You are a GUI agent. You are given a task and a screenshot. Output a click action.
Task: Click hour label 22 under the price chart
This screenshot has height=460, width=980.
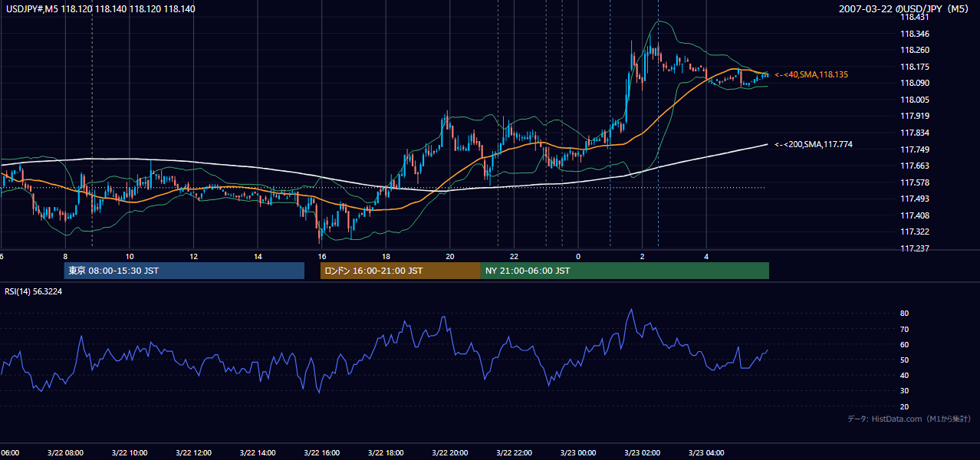(x=515, y=256)
